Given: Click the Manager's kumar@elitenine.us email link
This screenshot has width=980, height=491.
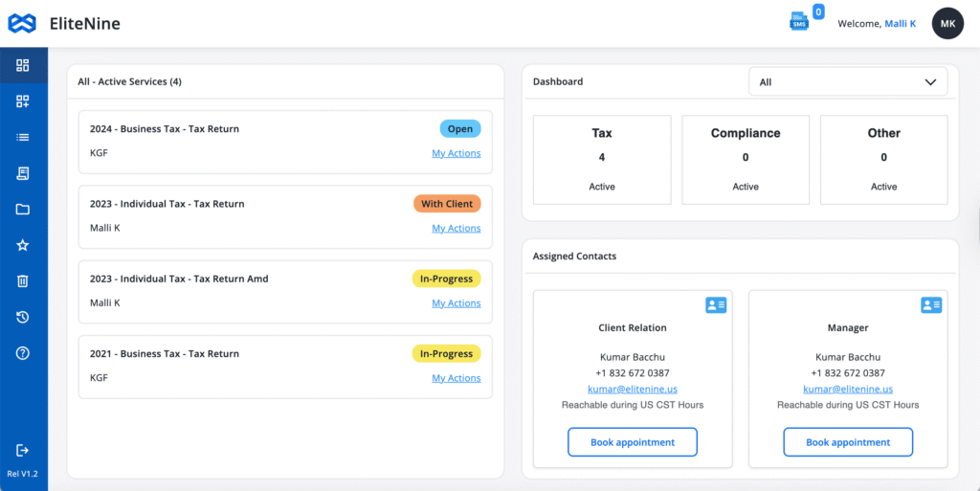Looking at the screenshot, I should click(x=847, y=390).
